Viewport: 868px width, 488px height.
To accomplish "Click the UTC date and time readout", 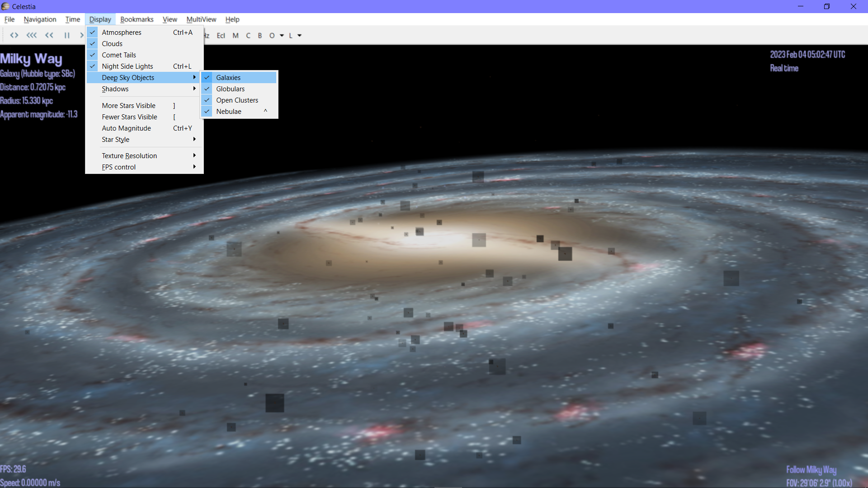I will point(807,55).
